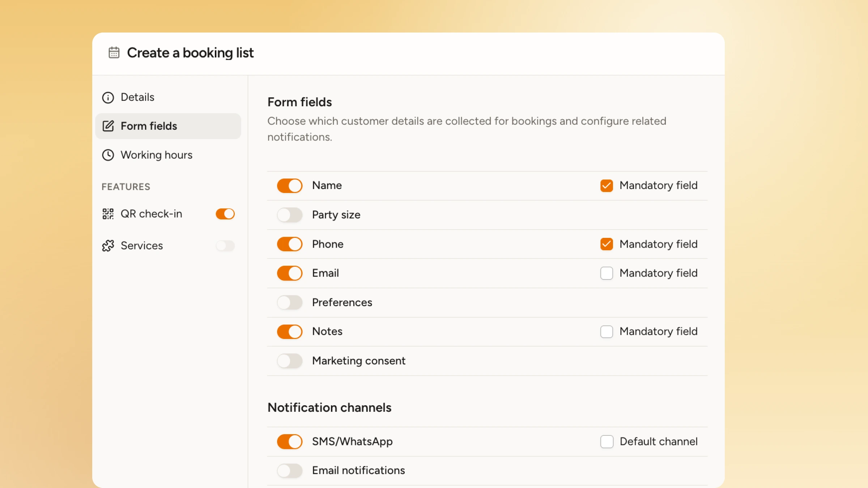Click the Services puzzle icon
Image resolution: width=868 pixels, height=488 pixels.
coord(108,245)
